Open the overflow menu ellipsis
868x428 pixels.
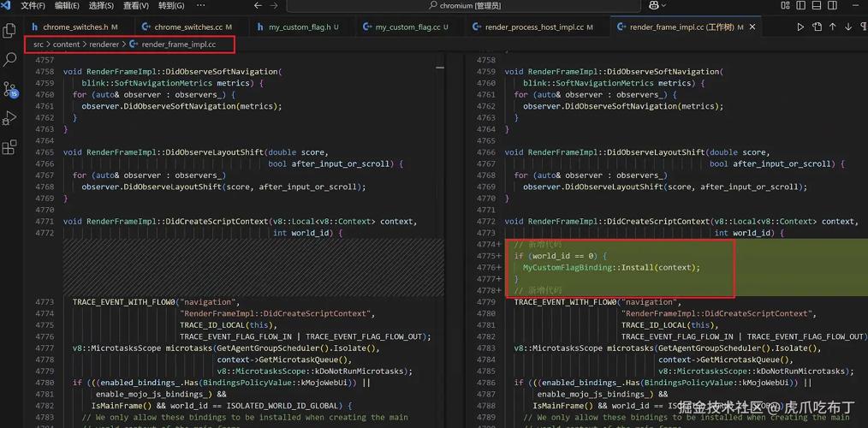(200, 5)
